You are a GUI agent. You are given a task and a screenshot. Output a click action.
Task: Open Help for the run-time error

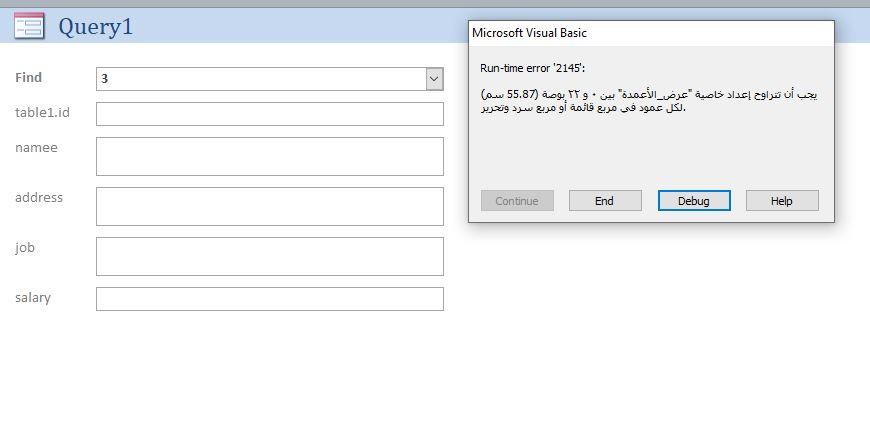pos(782,201)
